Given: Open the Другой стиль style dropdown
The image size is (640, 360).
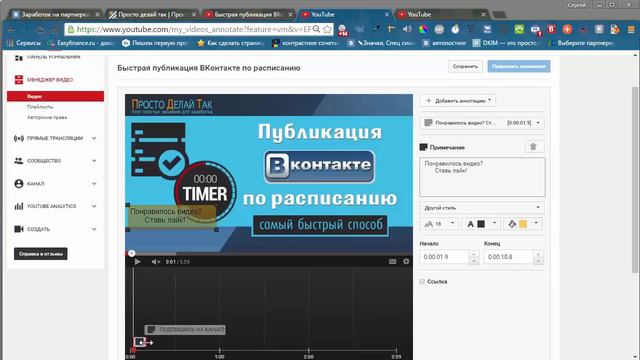Looking at the screenshot, I should click(482, 208).
